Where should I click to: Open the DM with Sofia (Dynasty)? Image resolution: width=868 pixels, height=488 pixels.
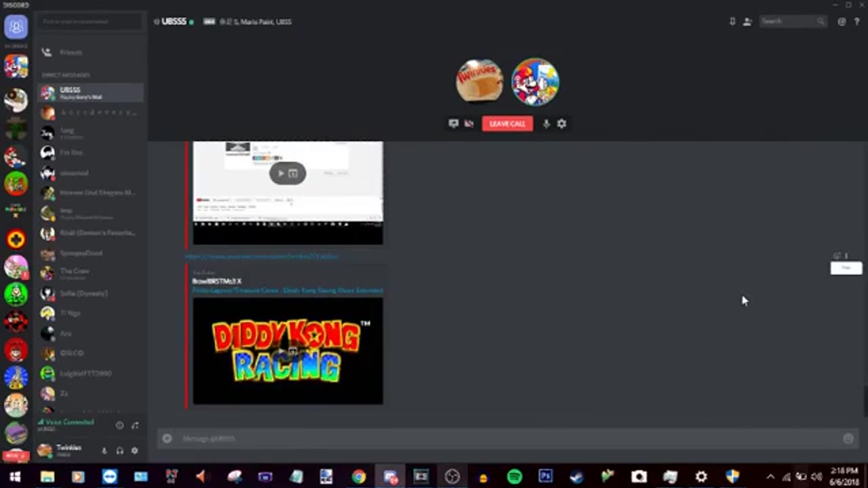pos(91,293)
